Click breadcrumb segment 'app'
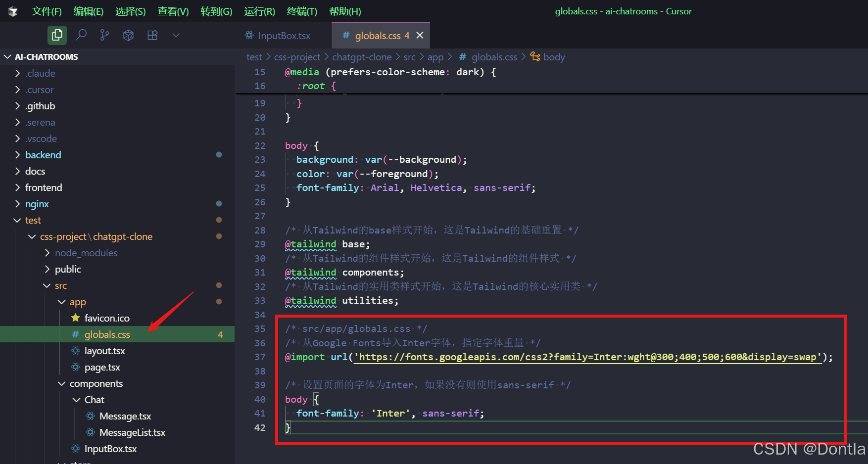This screenshot has width=868, height=464. [x=435, y=57]
